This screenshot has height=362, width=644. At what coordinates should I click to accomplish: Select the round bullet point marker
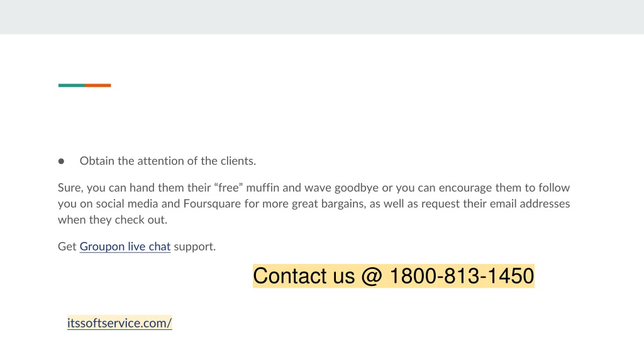(x=61, y=162)
